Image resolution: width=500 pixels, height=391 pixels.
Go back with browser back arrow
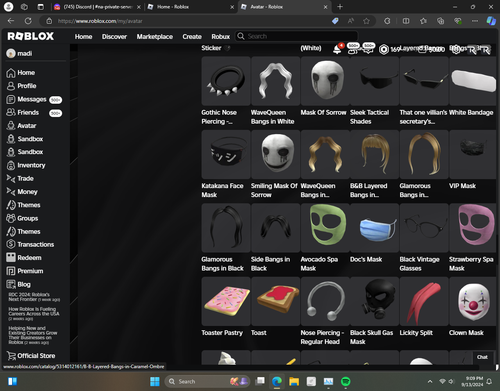pyautogui.click(x=11, y=21)
